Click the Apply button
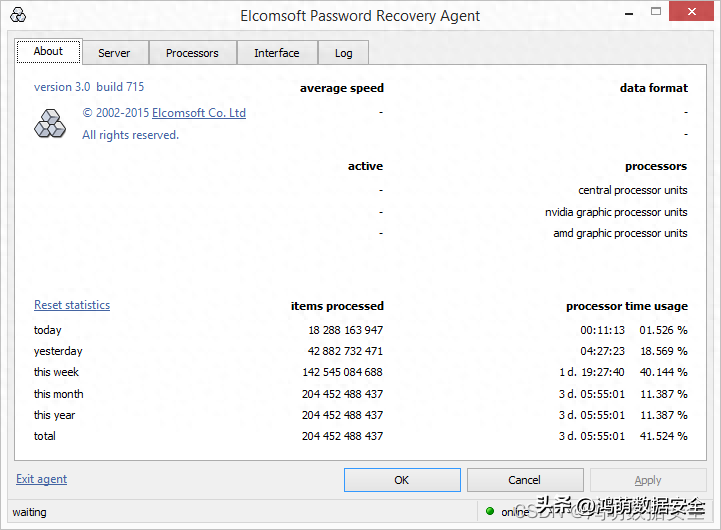This screenshot has height=530, width=721. click(x=648, y=480)
